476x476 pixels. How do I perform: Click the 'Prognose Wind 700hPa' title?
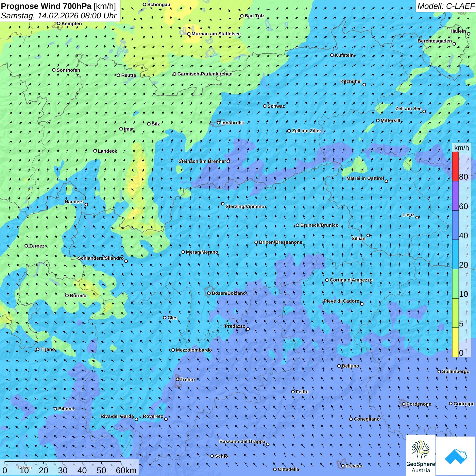pyautogui.click(x=46, y=6)
